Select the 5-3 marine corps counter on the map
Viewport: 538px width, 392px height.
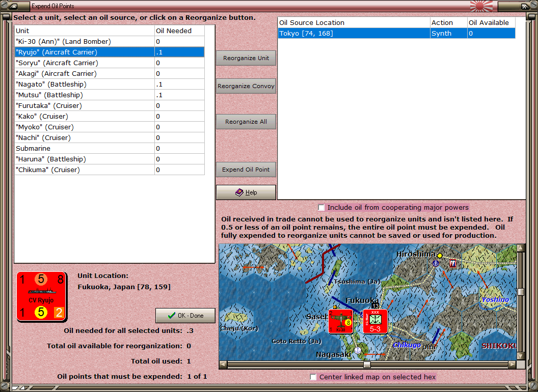pos(375,321)
